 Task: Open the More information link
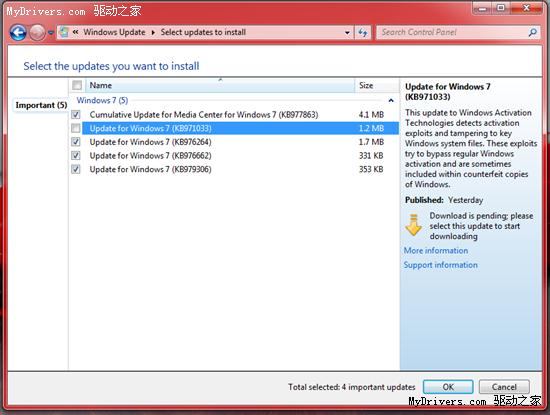(x=436, y=250)
